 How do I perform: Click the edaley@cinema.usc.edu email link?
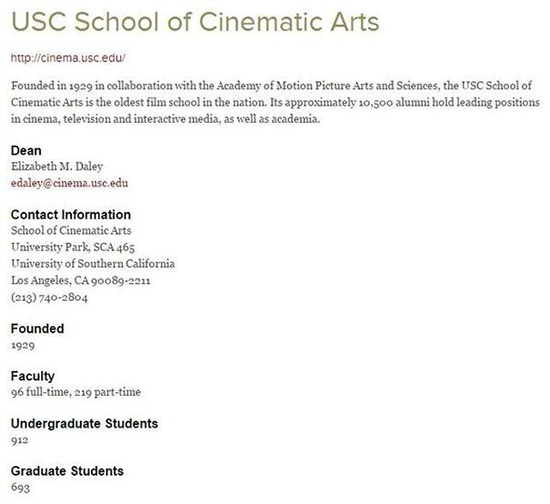pyautogui.click(x=69, y=183)
